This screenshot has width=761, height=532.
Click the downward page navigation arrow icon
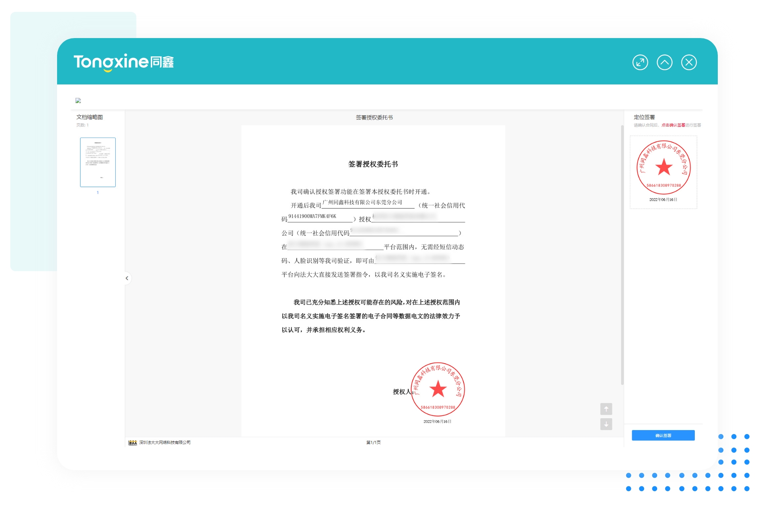606,424
